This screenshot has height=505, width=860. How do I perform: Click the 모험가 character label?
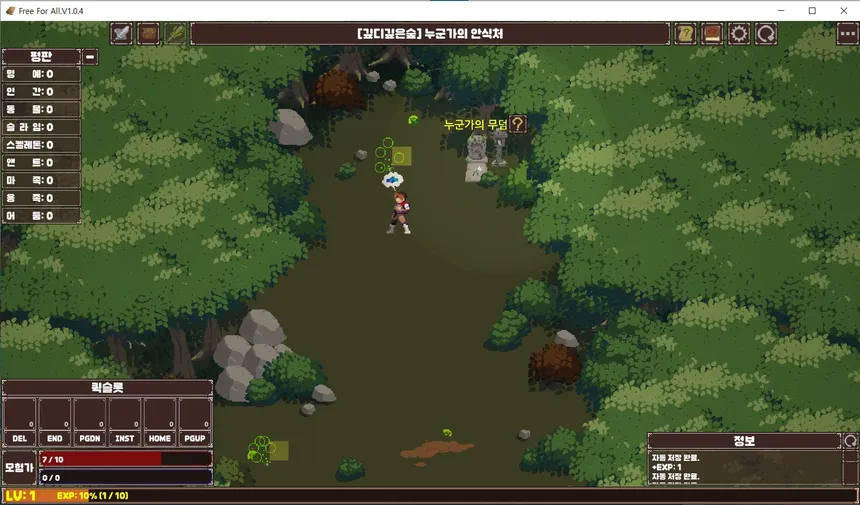(x=20, y=468)
